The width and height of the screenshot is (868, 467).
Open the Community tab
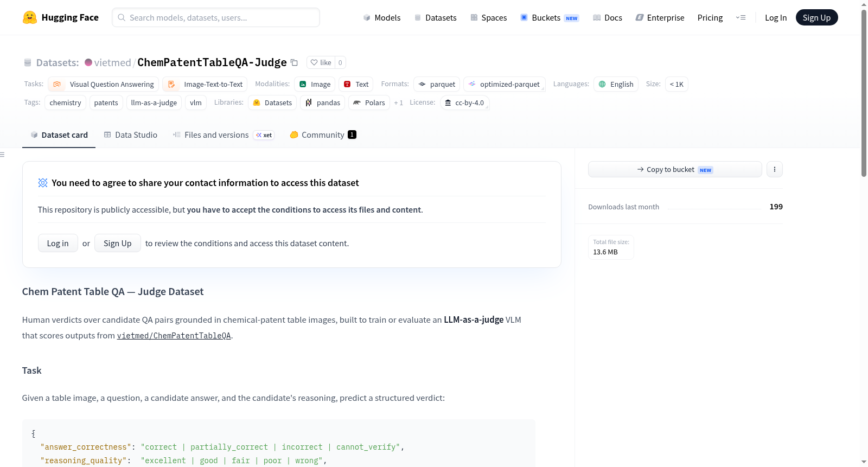pyautogui.click(x=323, y=135)
